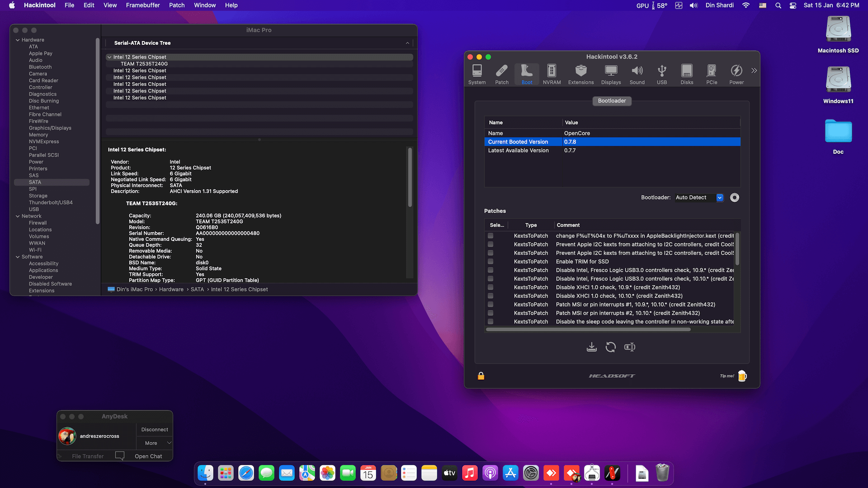Open PCIe section in Hackintool

point(712,75)
